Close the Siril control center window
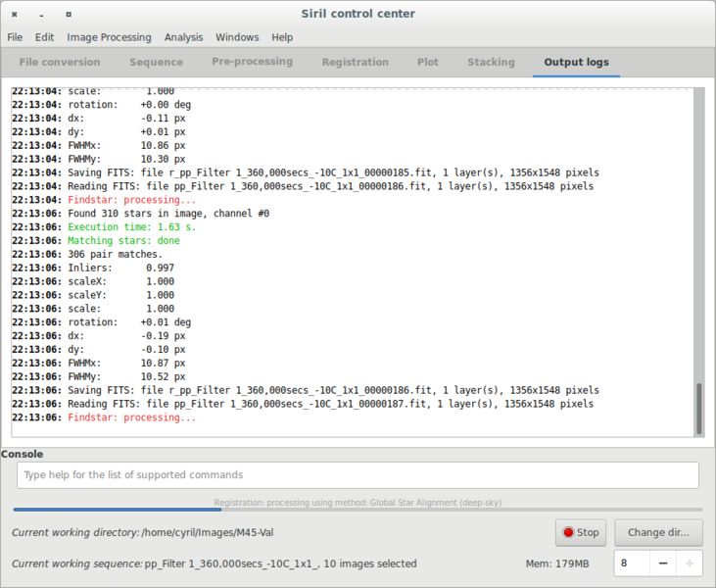This screenshot has height=588, width=716. coord(14,14)
